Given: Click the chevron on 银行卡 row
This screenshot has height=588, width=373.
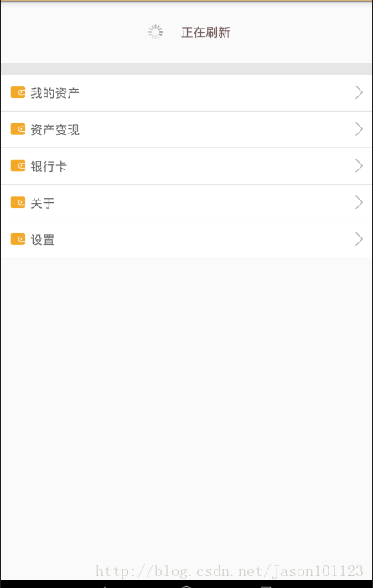Looking at the screenshot, I should (359, 166).
